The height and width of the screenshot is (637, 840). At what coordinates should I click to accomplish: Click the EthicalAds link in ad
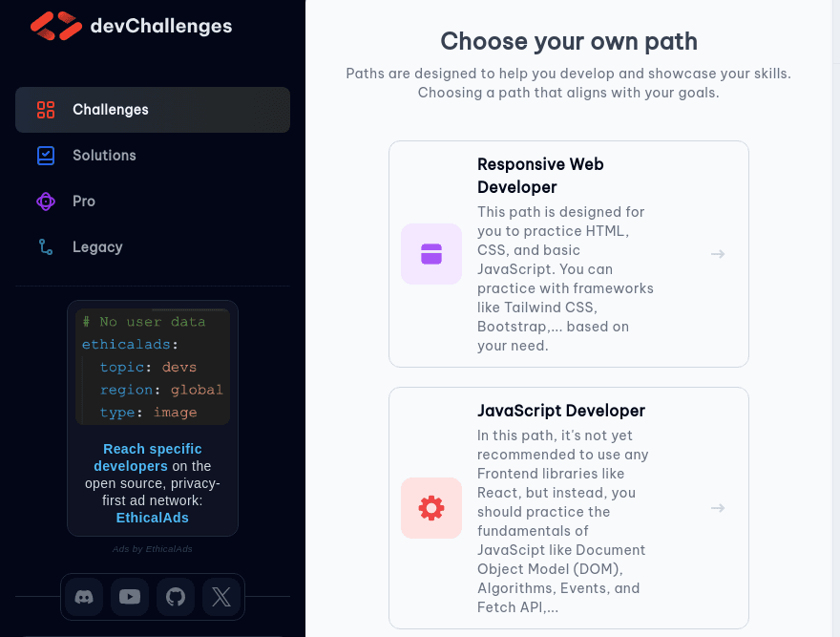(153, 518)
